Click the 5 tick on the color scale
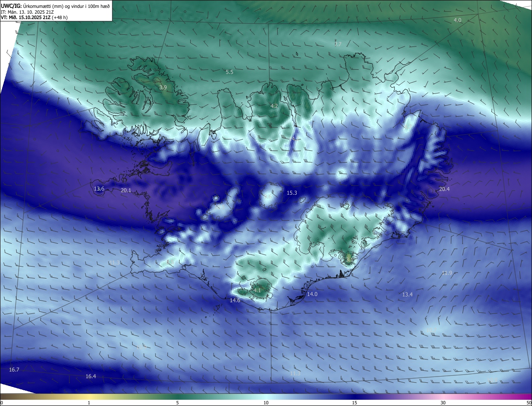 click(177, 403)
